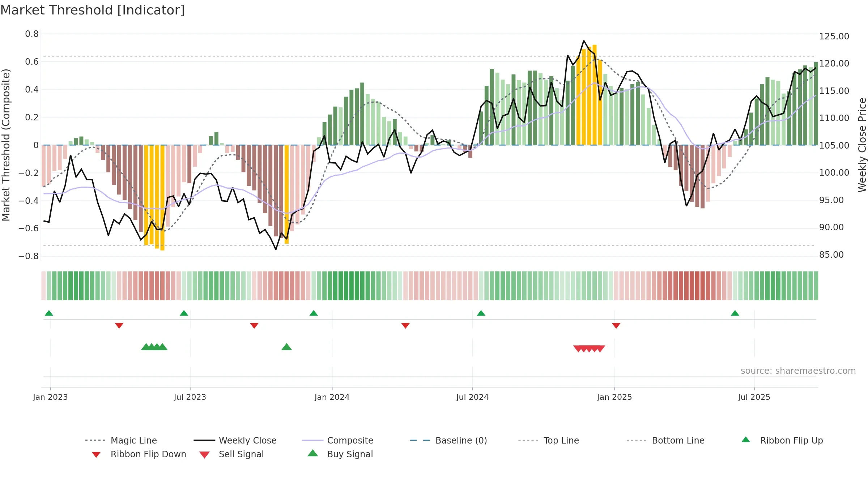Click the −0.4 left axis tick label
868x488 pixels.
pos(29,201)
